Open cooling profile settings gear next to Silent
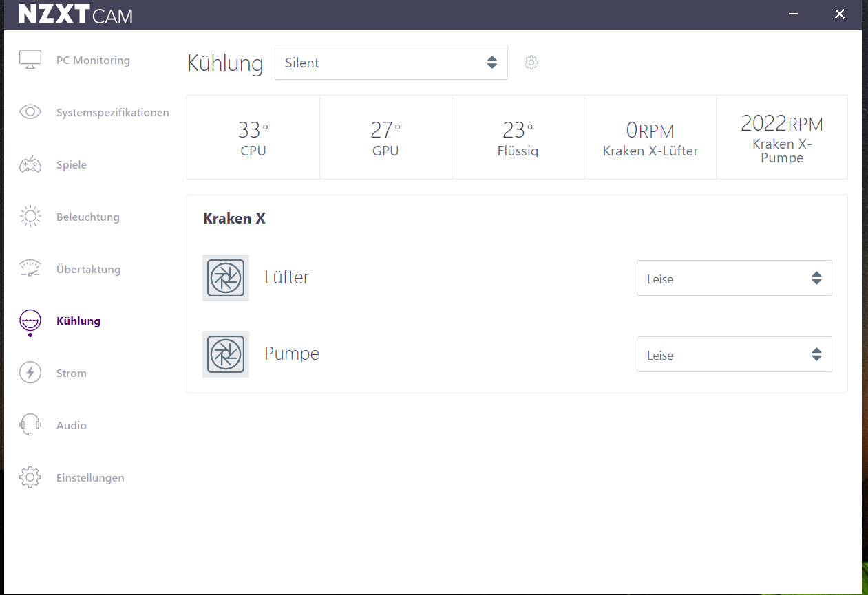The image size is (868, 595). [x=531, y=63]
